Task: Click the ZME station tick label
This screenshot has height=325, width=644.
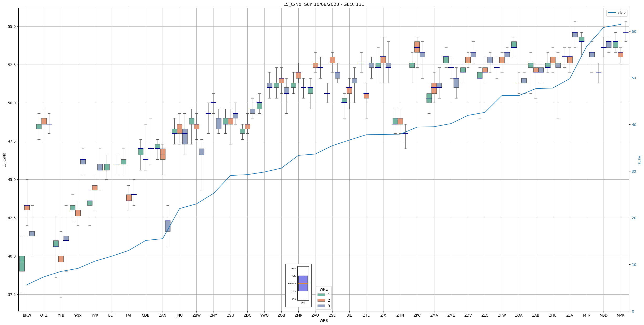Action: (451, 315)
